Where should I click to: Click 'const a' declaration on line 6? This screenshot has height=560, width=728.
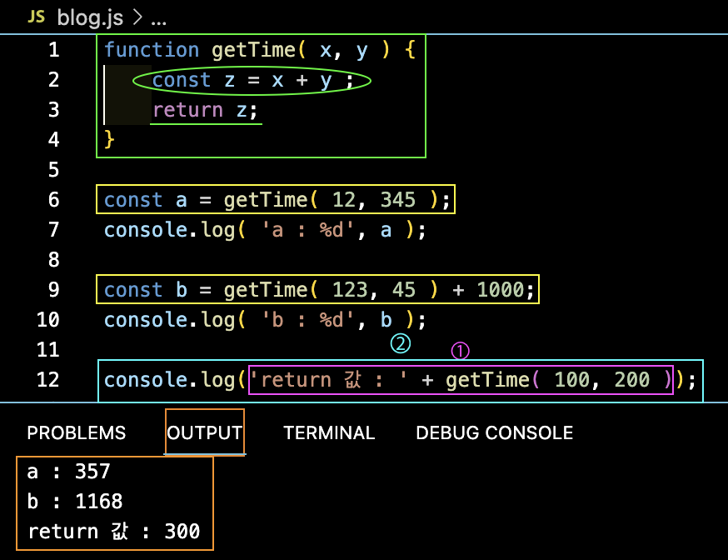pyautogui.click(x=145, y=200)
